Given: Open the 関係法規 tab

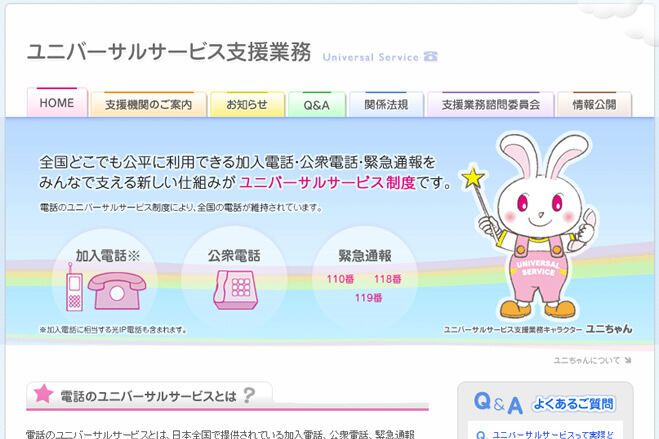Looking at the screenshot, I should [x=386, y=104].
